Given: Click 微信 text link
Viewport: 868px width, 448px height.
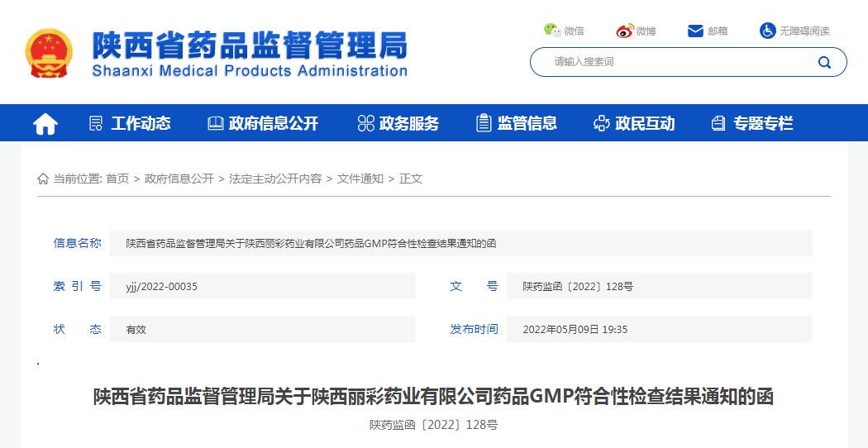Looking at the screenshot, I should coord(574,31).
